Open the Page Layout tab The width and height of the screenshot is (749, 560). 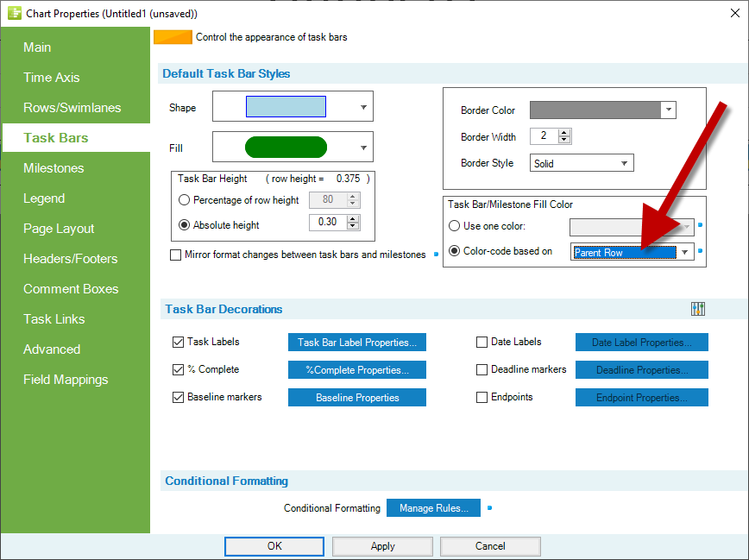click(x=59, y=229)
